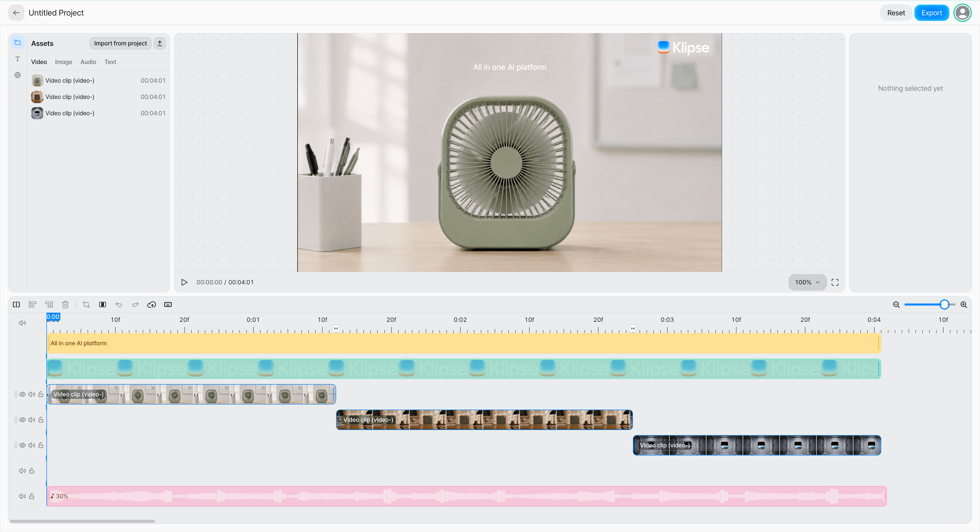Switch to the Audio assets tab
This screenshot has height=532, width=980.
tap(88, 62)
